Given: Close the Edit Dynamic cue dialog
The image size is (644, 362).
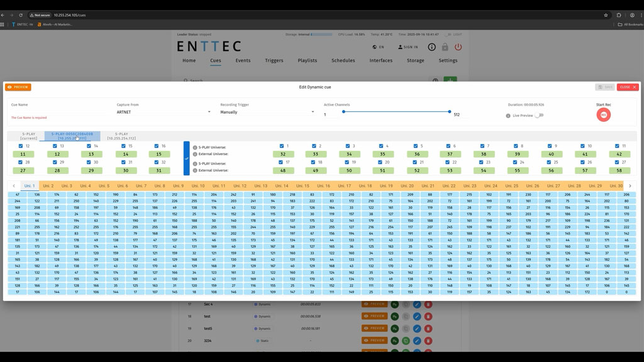Looking at the screenshot, I should point(627,87).
